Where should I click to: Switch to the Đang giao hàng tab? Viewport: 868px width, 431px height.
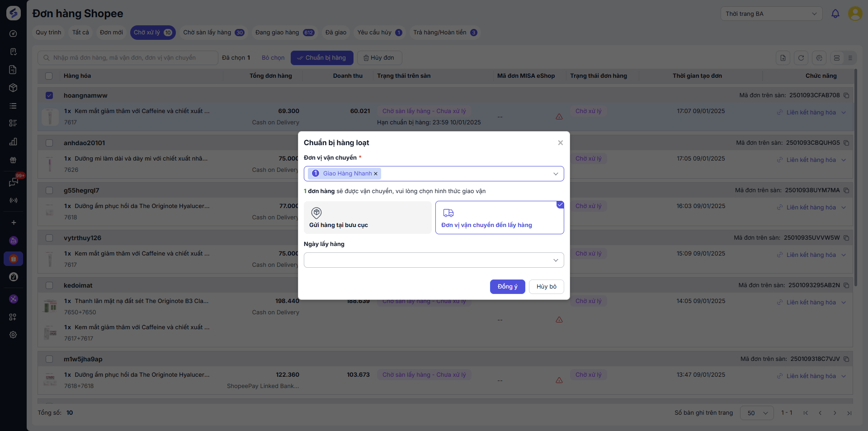(x=284, y=33)
